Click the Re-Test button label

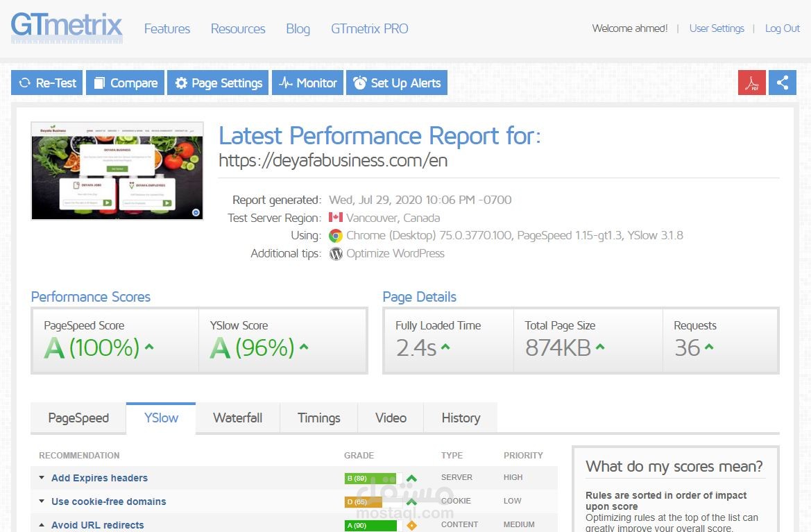click(x=56, y=83)
